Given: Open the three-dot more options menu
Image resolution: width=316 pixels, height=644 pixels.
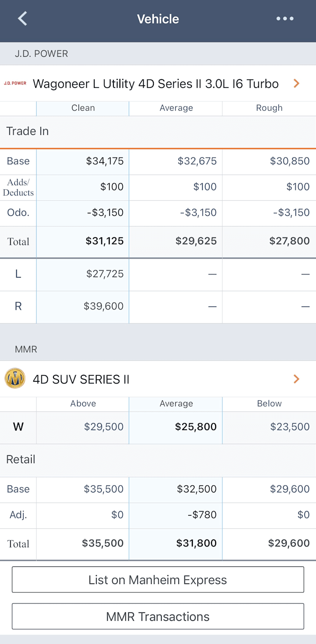Looking at the screenshot, I should tap(285, 19).
